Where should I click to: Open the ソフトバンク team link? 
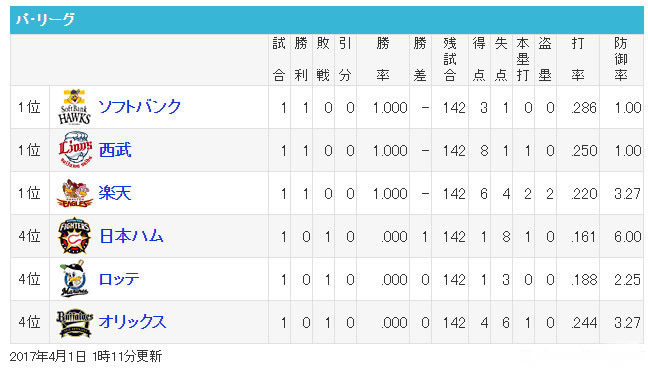(x=140, y=107)
